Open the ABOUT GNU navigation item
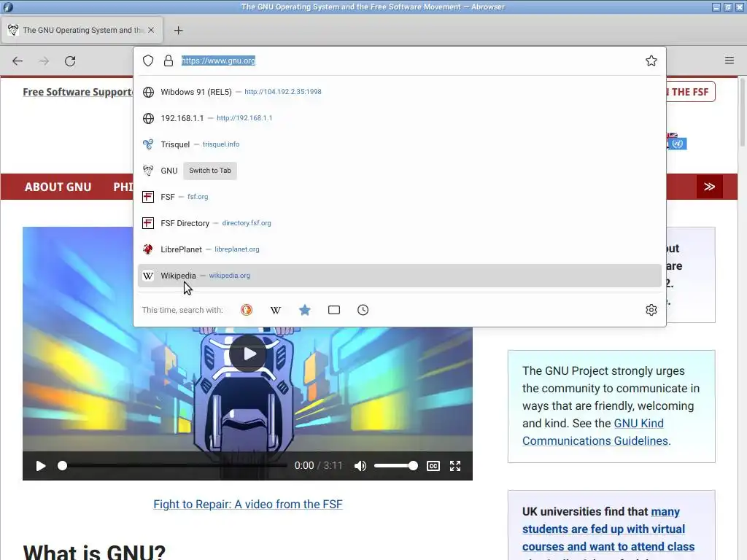 (x=58, y=187)
